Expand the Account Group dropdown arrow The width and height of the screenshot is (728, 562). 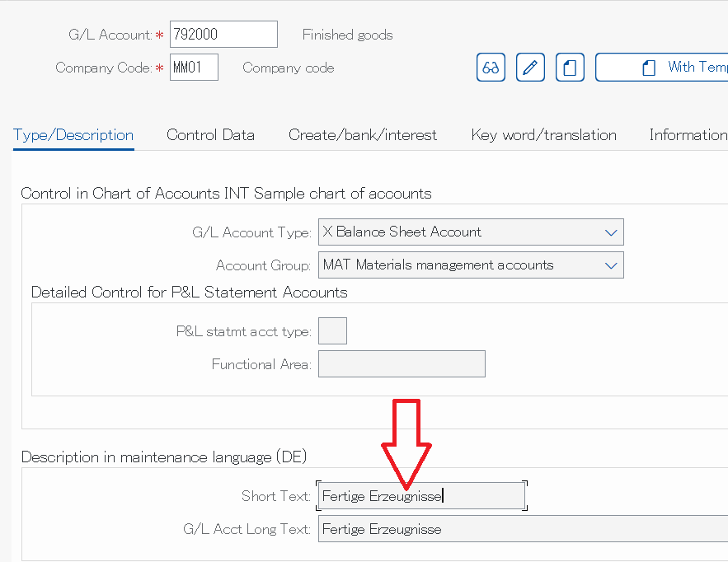point(611,265)
